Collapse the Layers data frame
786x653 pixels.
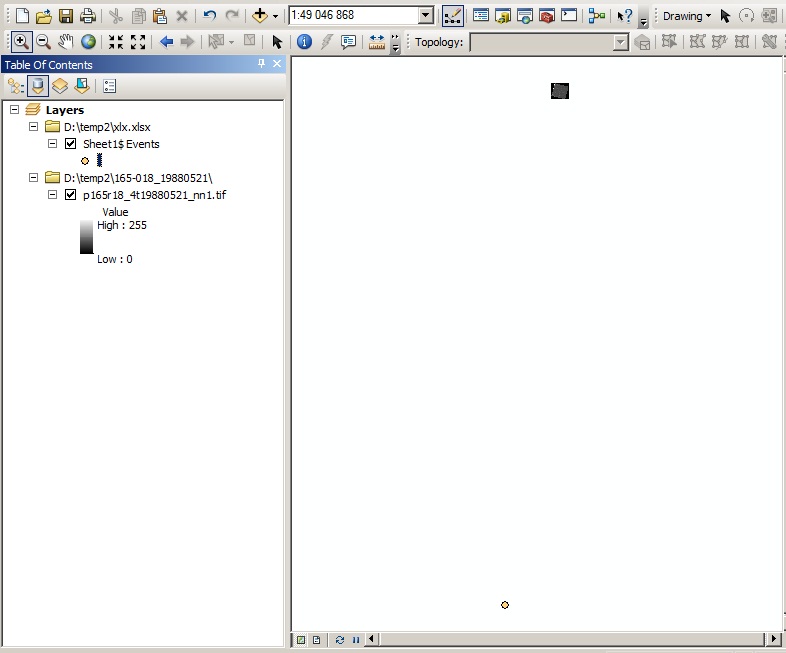(15, 109)
